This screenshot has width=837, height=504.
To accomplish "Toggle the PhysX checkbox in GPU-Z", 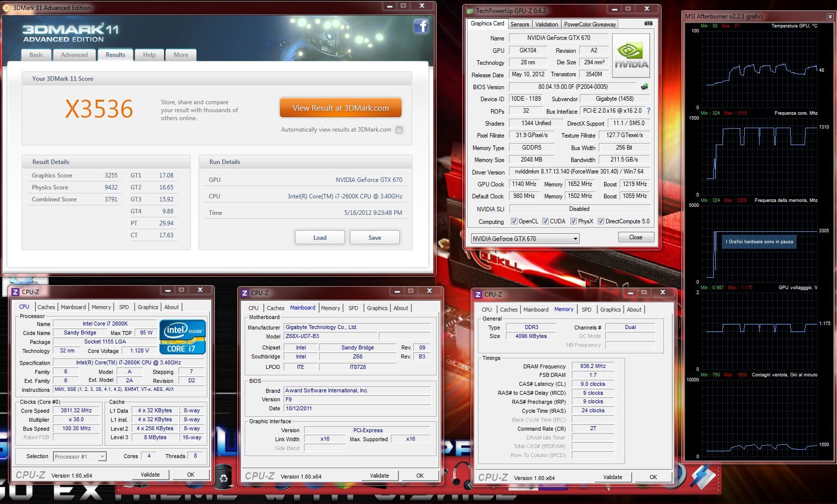I will [x=573, y=221].
